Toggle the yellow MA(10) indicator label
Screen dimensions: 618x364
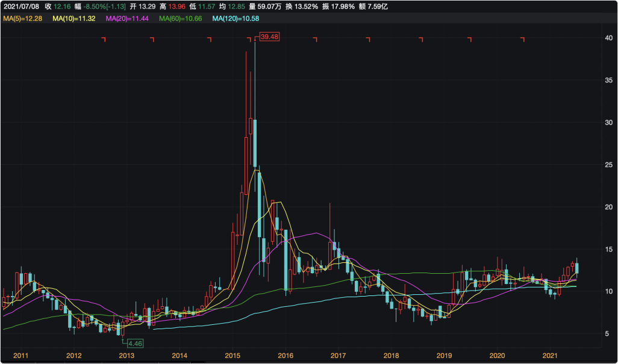click(73, 19)
